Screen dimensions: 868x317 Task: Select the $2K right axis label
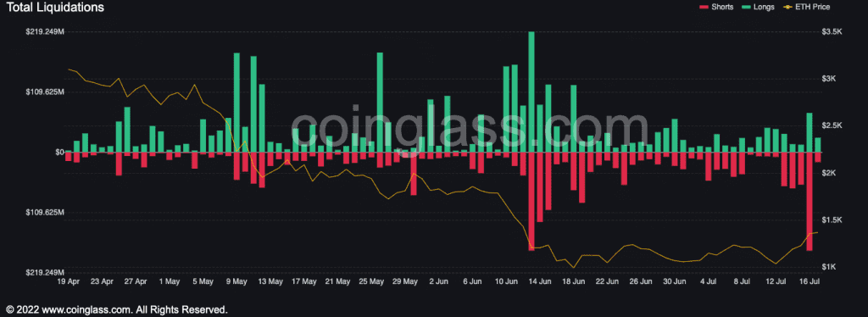pos(830,173)
